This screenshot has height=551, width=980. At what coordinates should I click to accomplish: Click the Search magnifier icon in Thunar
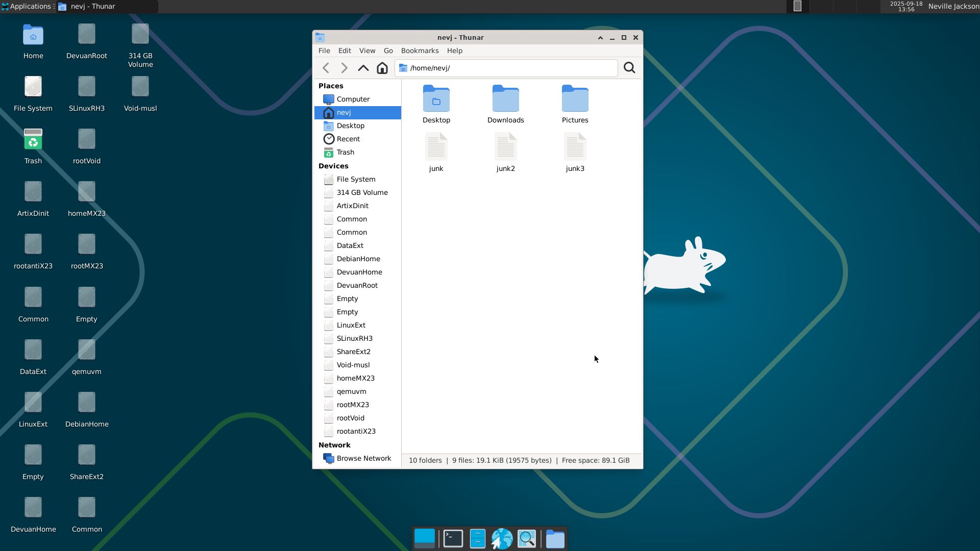[x=629, y=68]
